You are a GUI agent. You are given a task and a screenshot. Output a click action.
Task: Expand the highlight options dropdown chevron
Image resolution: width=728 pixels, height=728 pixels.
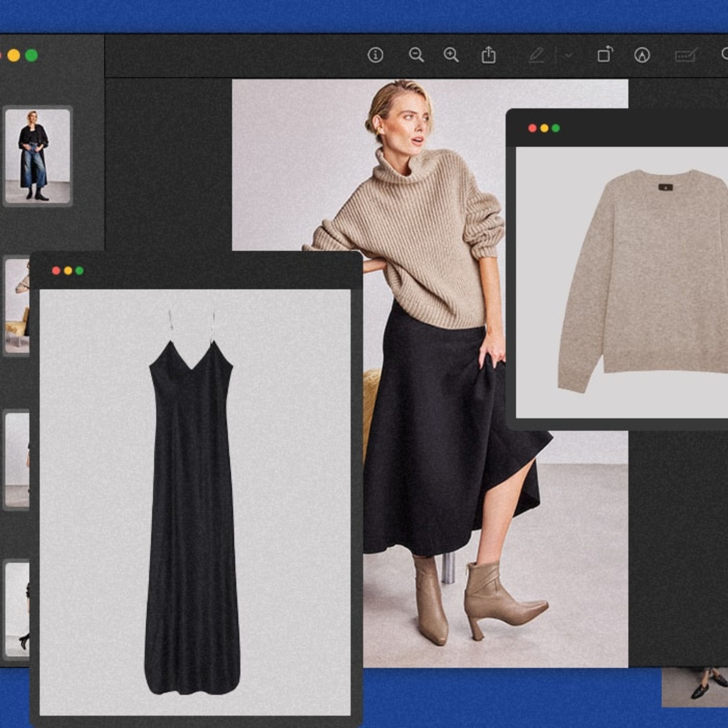[x=568, y=55]
